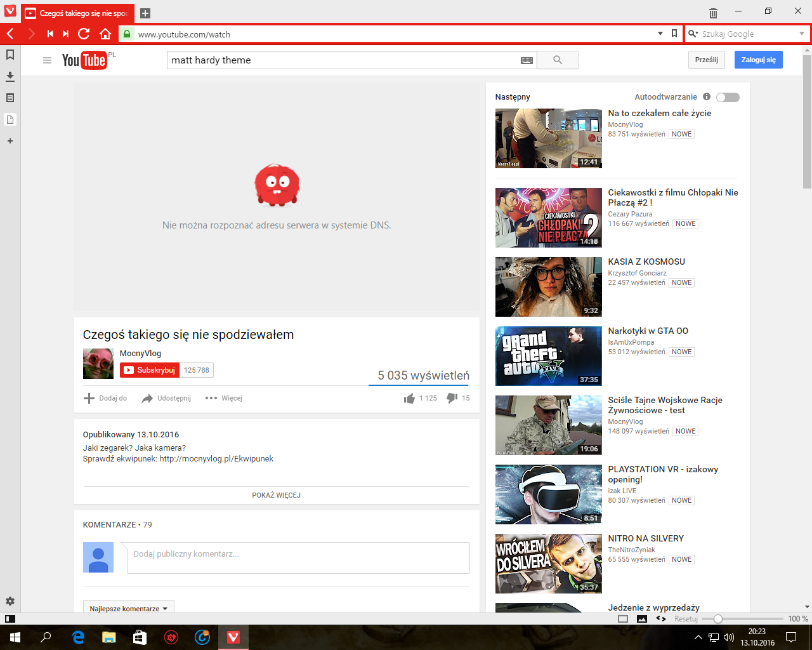Click the thumbs up like icon
Image resolution: width=812 pixels, height=650 pixels.
click(x=409, y=398)
